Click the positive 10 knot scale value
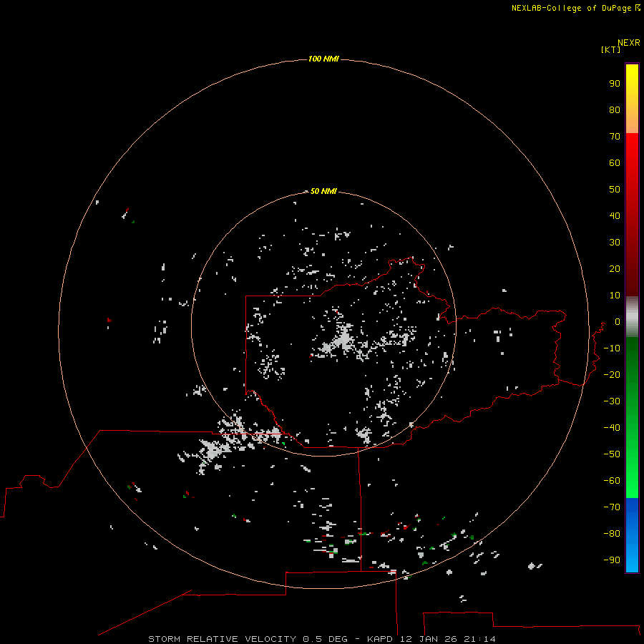This screenshot has height=644, width=644. click(615, 296)
